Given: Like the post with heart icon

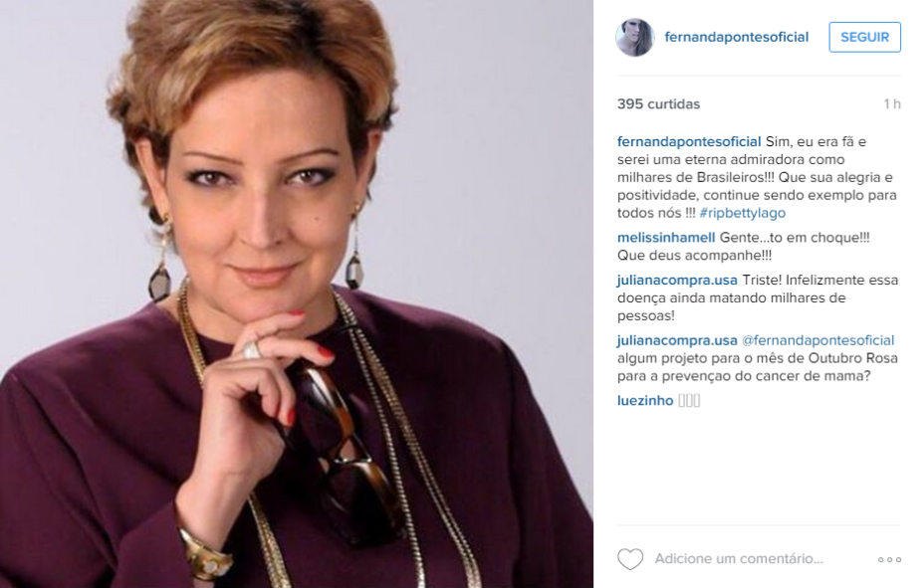Looking at the screenshot, I should pos(630,559).
